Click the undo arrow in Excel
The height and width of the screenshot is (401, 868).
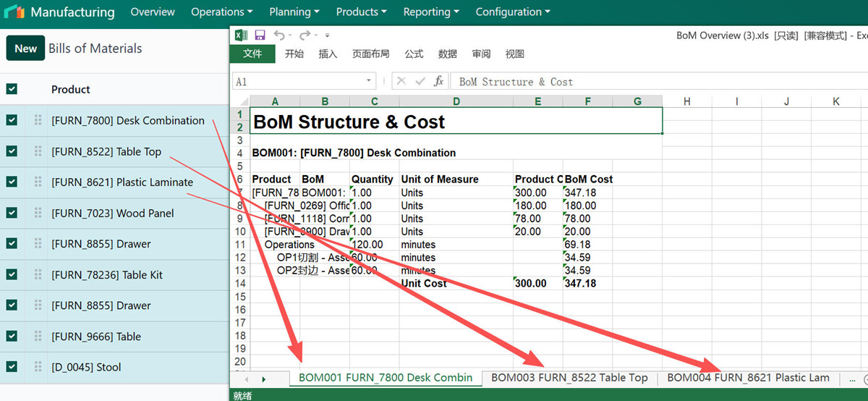coord(279,35)
